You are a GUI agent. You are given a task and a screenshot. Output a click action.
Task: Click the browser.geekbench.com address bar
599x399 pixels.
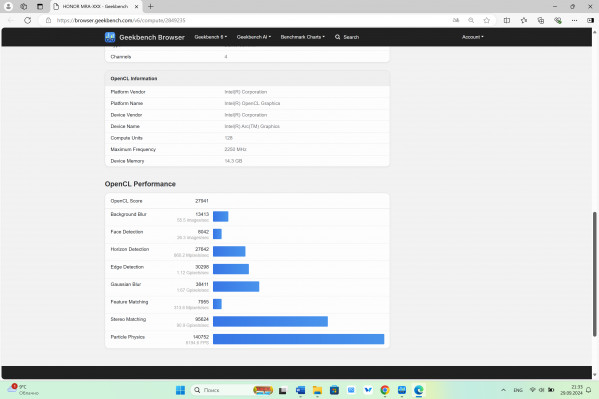click(x=244, y=20)
